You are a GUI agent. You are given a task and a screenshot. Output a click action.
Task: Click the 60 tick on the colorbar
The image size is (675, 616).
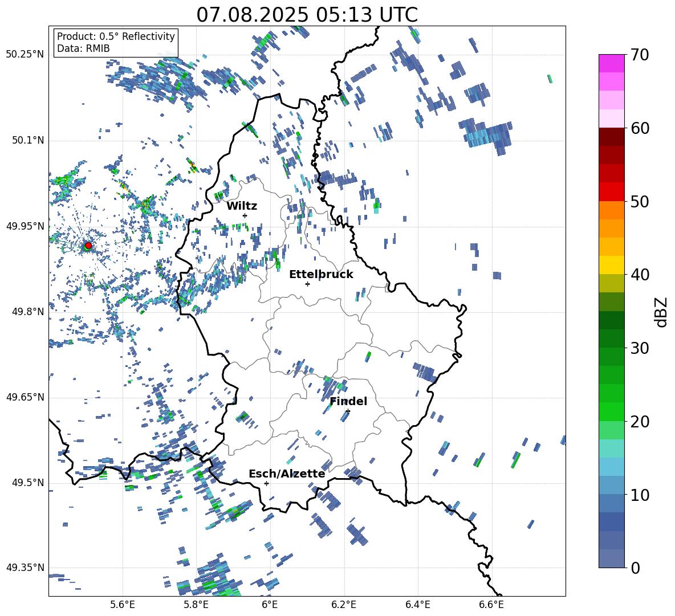click(640, 128)
